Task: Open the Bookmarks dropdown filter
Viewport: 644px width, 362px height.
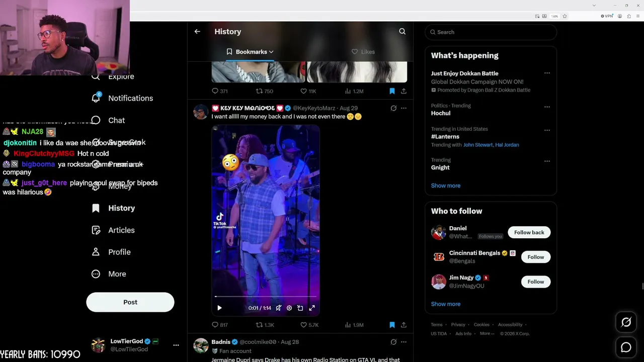Action: pyautogui.click(x=250, y=52)
